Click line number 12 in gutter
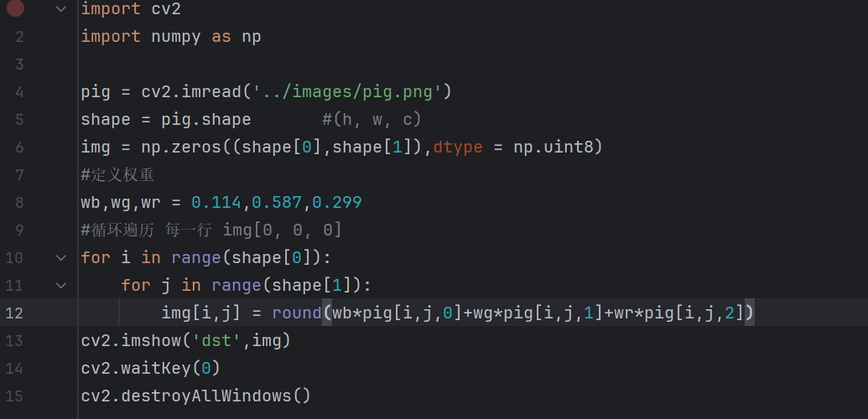 coord(14,313)
